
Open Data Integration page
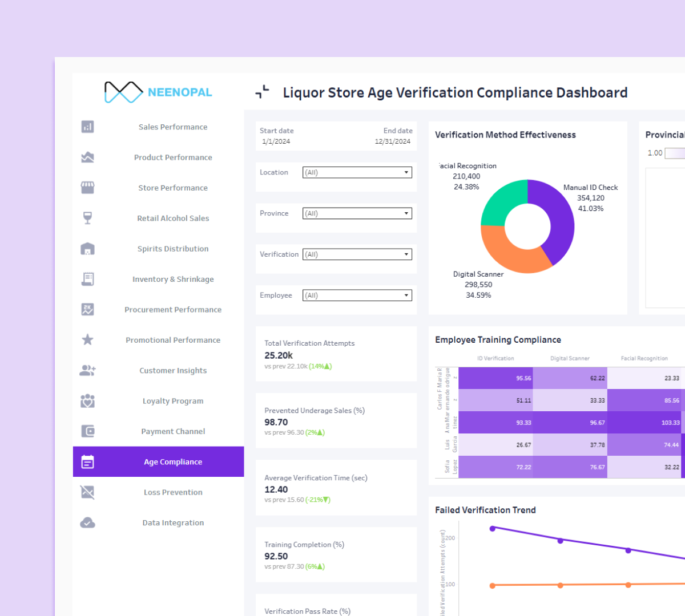(173, 523)
